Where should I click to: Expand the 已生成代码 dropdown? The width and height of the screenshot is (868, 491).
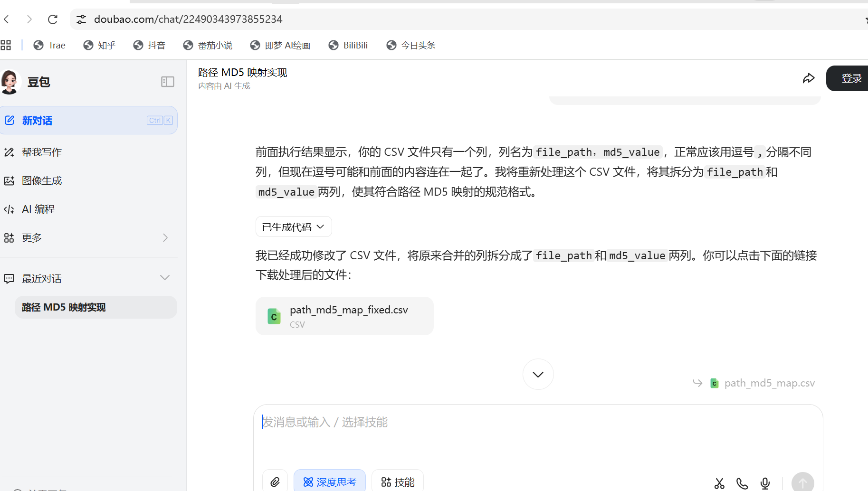[294, 227]
